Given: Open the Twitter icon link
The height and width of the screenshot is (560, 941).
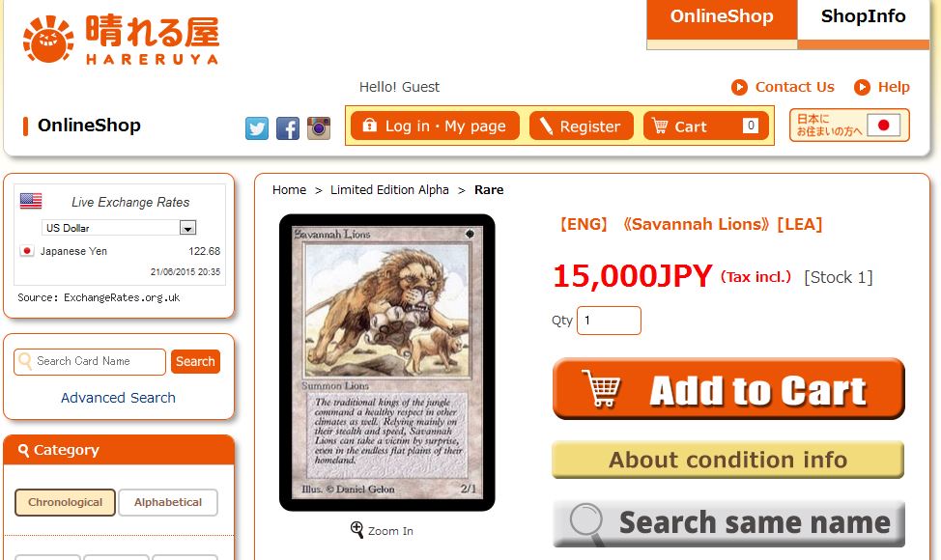Looking at the screenshot, I should coord(257,128).
